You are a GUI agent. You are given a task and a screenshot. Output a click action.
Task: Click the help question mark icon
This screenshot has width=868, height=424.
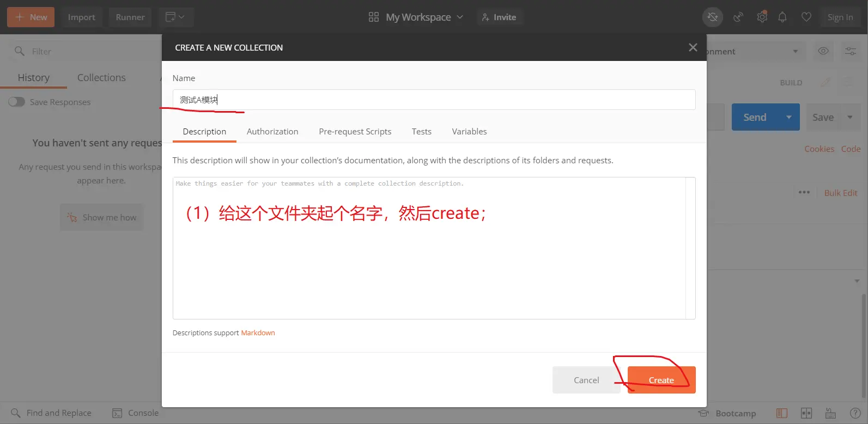[855, 413]
